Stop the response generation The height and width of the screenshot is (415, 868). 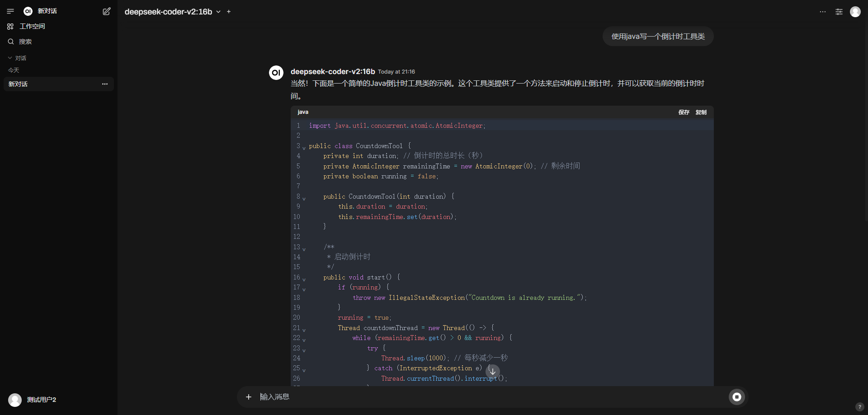(x=736, y=397)
